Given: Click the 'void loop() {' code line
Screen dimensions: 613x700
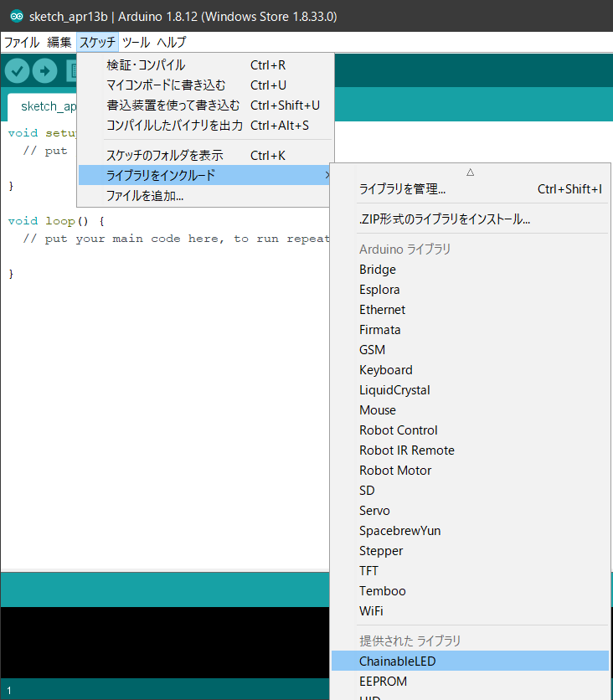Looking at the screenshot, I should (x=56, y=221).
